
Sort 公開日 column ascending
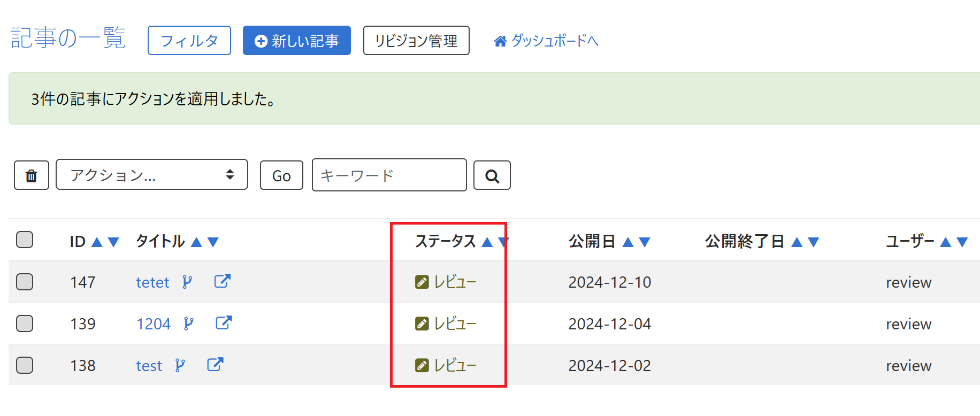click(x=628, y=242)
